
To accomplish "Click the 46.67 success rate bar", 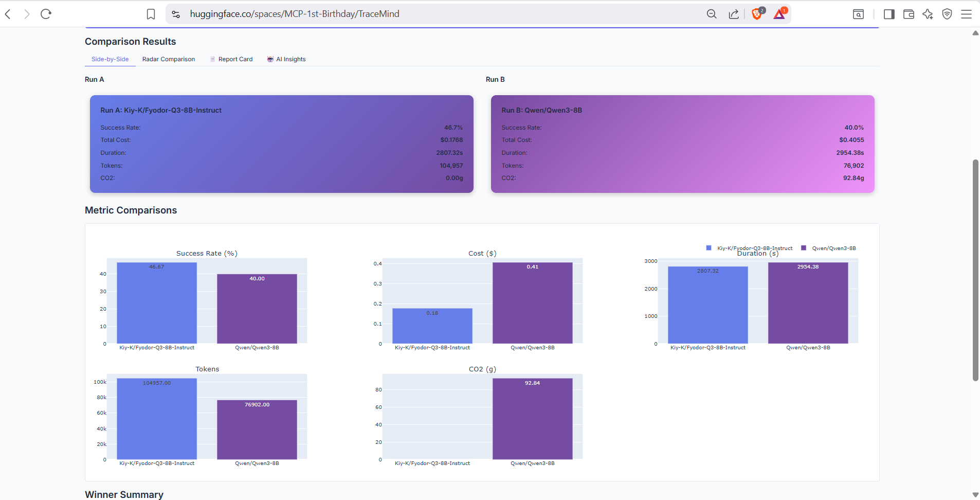I will click(157, 303).
